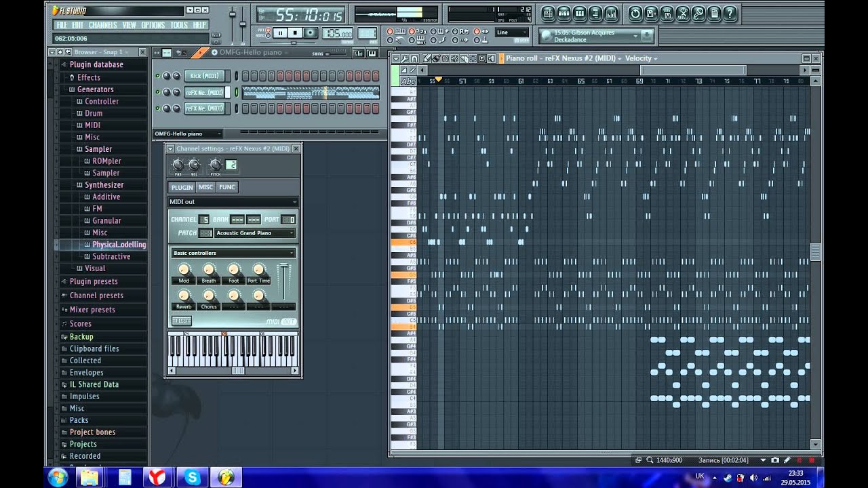Select the draw pencil tool in piano roll
Image resolution: width=868 pixels, height=488 pixels.
[427, 59]
